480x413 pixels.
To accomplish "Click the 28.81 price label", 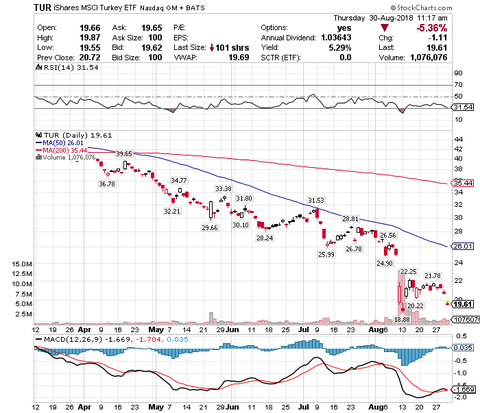I will [x=350, y=219].
